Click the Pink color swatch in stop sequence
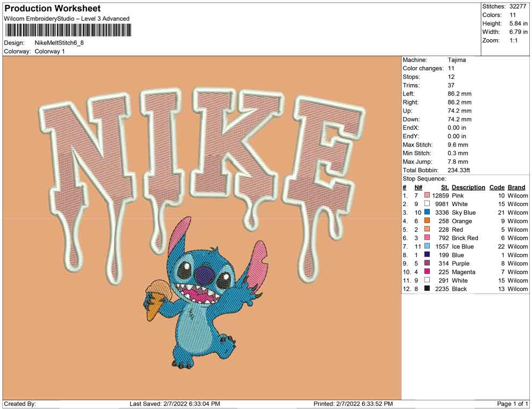 [x=427, y=195]
